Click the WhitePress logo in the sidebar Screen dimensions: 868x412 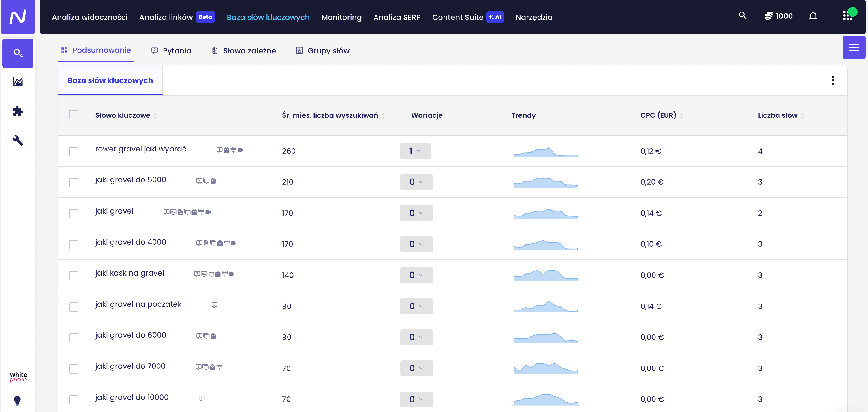pos(18,377)
